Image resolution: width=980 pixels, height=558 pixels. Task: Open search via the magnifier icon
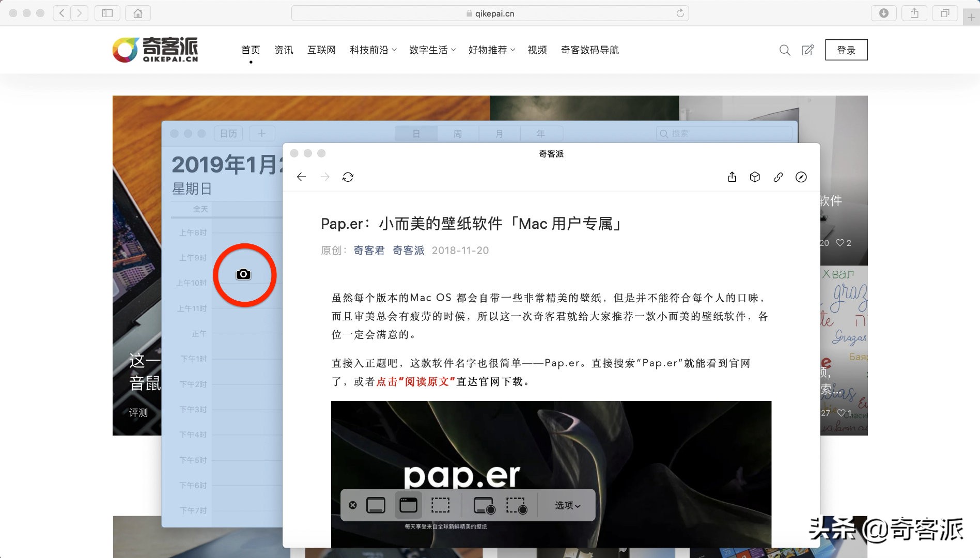[784, 50]
